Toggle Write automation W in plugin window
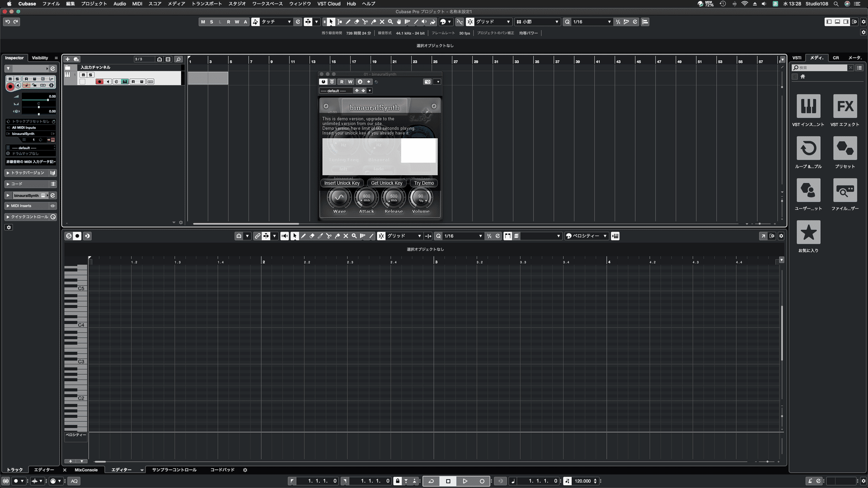Image resolution: width=868 pixels, height=488 pixels. (350, 82)
